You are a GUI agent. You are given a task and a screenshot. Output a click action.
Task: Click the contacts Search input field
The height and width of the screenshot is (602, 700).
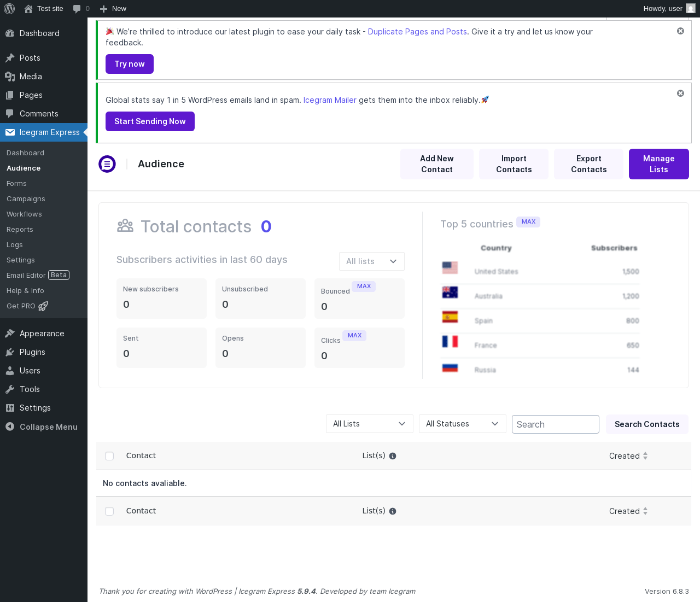coord(556,424)
